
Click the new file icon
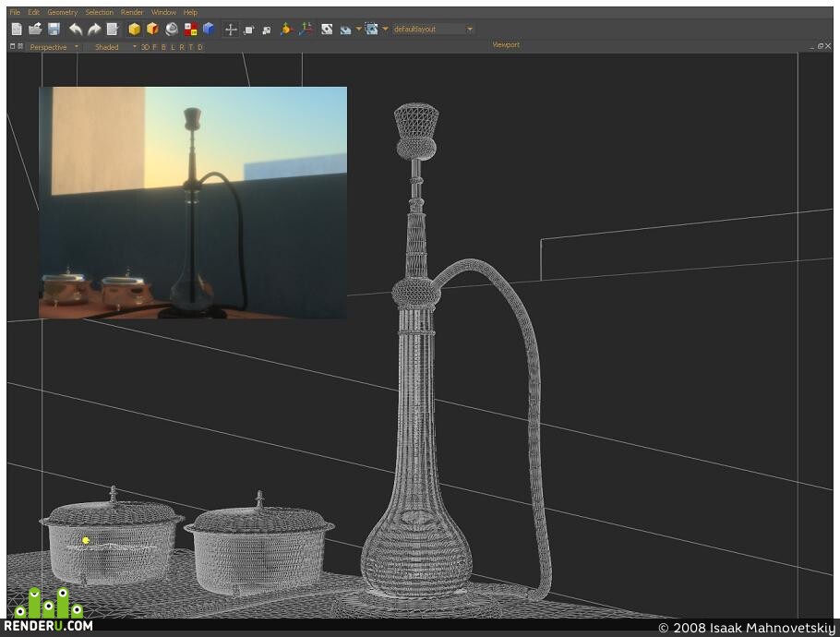click(17, 29)
